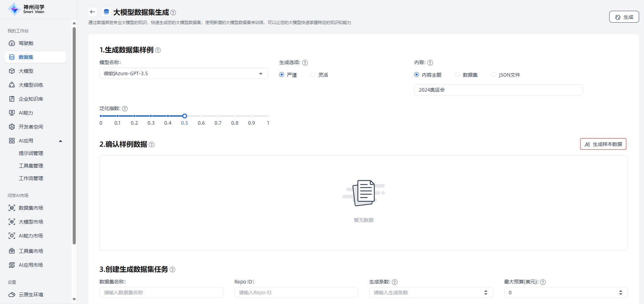Image resolution: width=644 pixels, height=304 pixels.
Task: Click the 最大预算 stepper arrows
Action: [621, 293]
